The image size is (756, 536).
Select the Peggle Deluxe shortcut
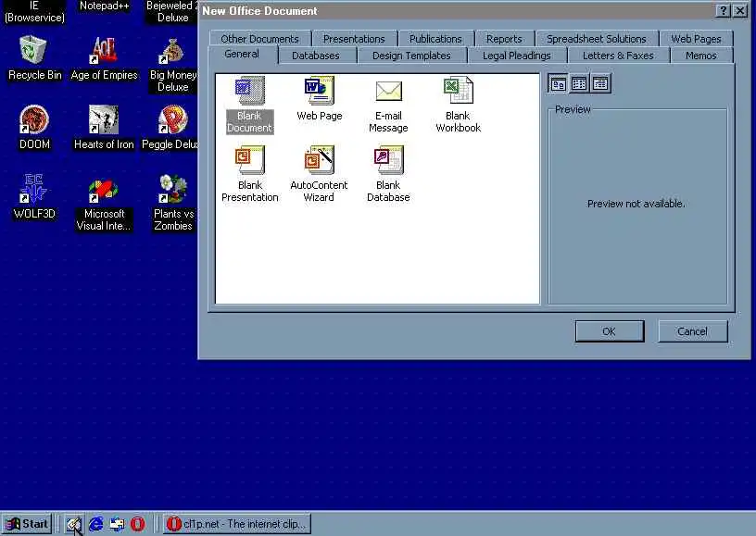click(x=170, y=128)
